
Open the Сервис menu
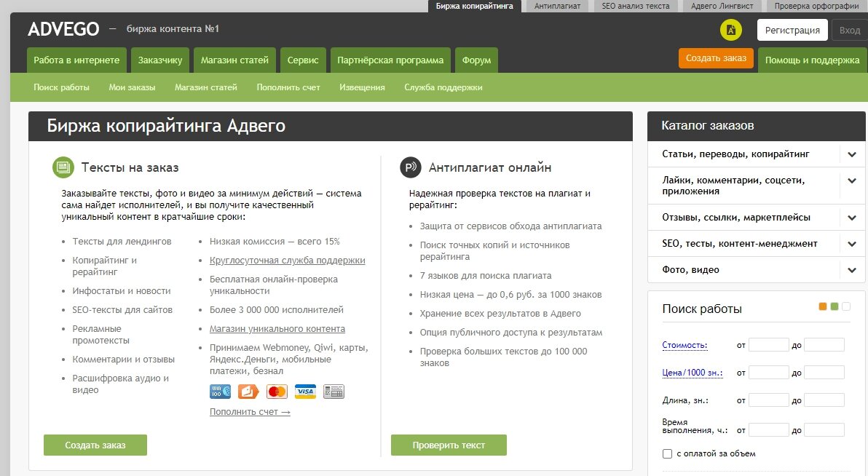click(x=303, y=60)
